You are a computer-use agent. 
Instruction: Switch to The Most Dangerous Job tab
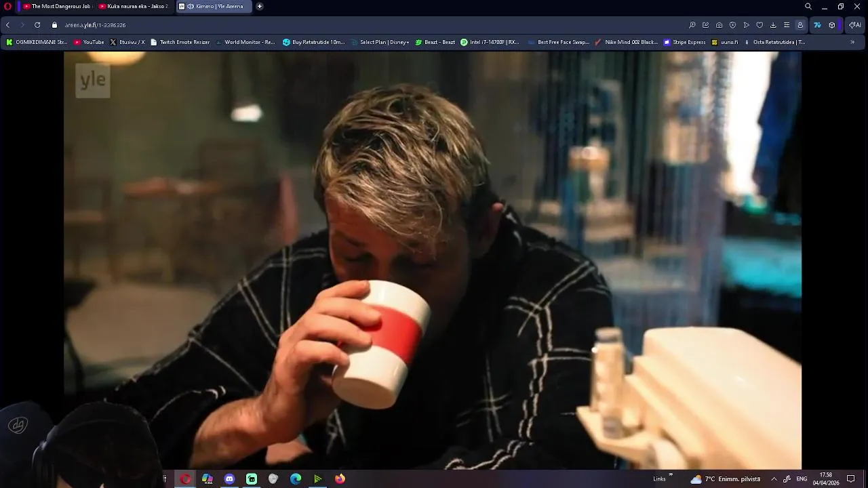pyautogui.click(x=57, y=6)
